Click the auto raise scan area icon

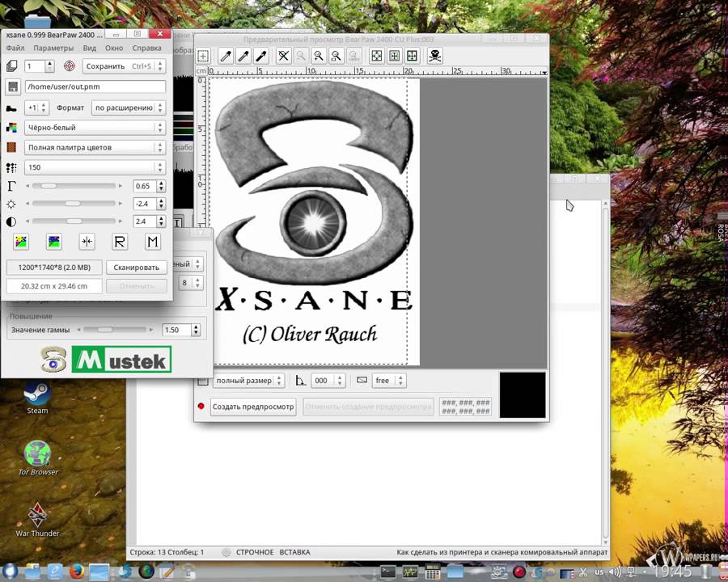tap(394, 56)
